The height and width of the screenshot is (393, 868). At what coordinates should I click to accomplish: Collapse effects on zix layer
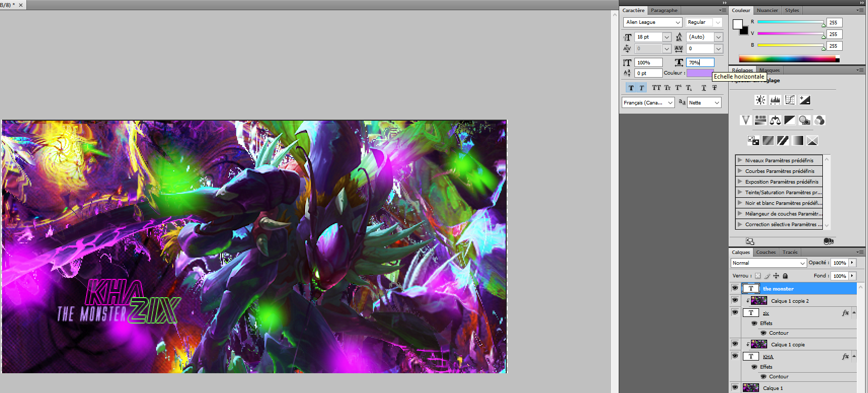click(x=854, y=312)
